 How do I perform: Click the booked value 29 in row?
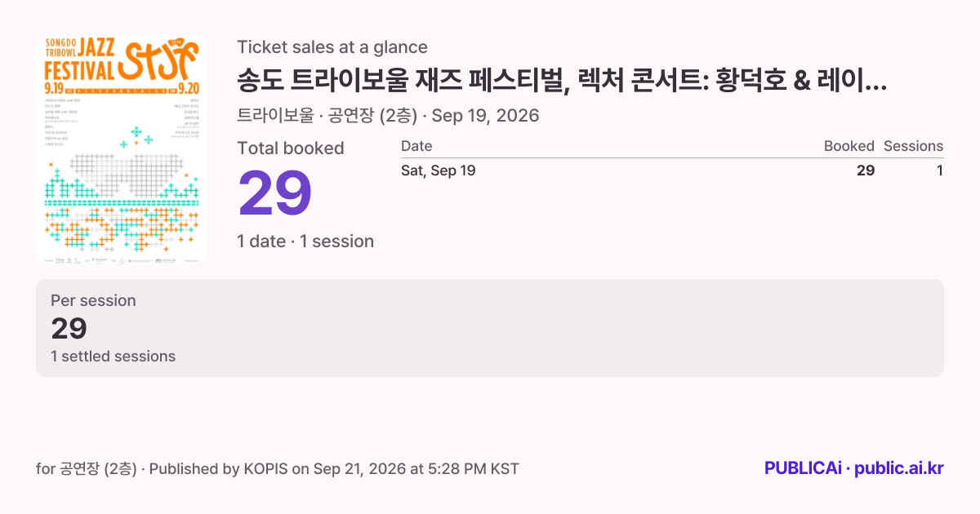(866, 171)
